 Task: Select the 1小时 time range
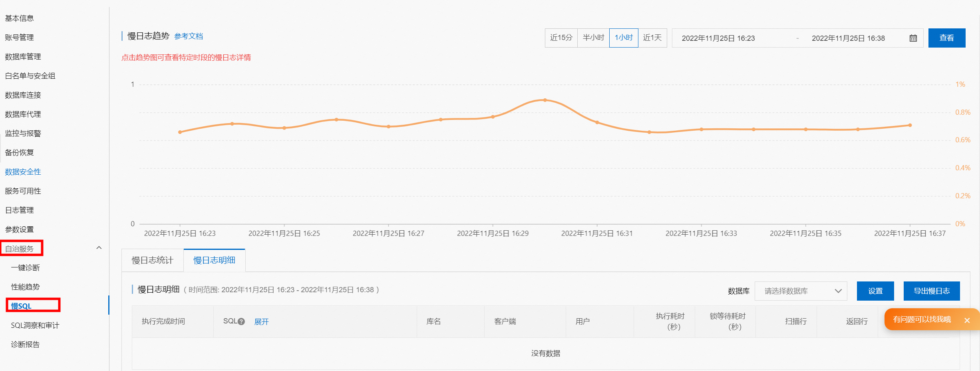coord(624,38)
